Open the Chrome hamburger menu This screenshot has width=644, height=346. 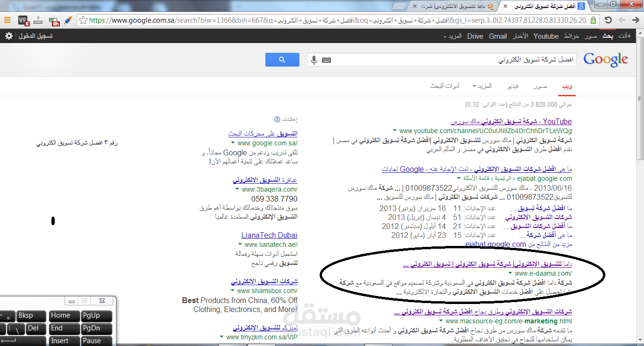pyautogui.click(x=8, y=20)
